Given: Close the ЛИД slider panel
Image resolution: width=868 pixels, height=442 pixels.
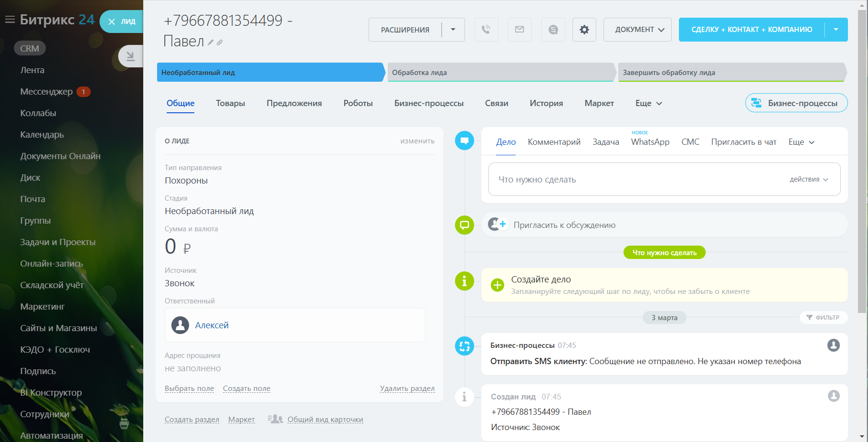Looking at the screenshot, I should click(x=112, y=22).
